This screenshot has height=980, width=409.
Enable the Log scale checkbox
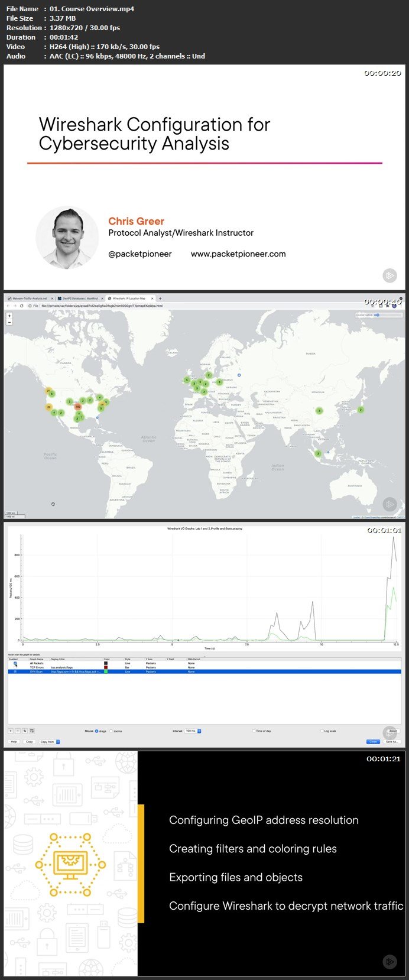point(322,731)
